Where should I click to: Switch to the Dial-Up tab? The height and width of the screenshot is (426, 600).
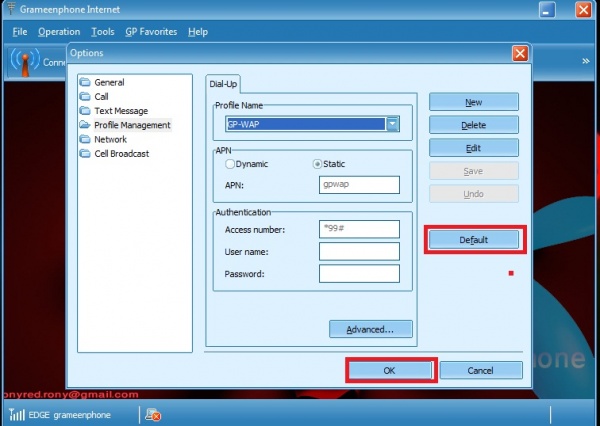tap(223, 84)
